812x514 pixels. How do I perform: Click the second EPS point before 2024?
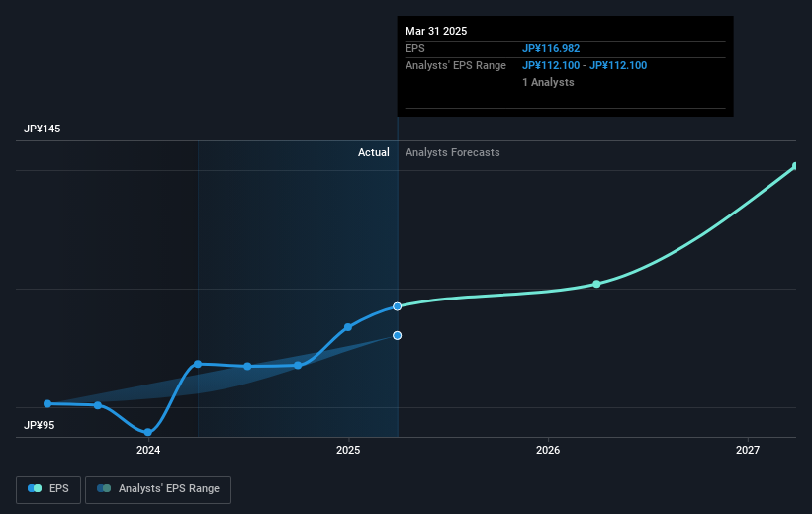[98, 405]
